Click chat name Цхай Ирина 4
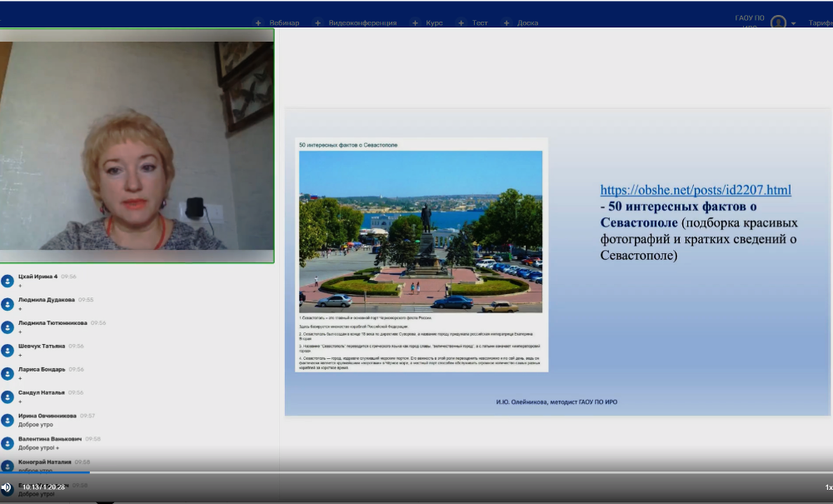This screenshot has height=504, width=833. (37, 277)
